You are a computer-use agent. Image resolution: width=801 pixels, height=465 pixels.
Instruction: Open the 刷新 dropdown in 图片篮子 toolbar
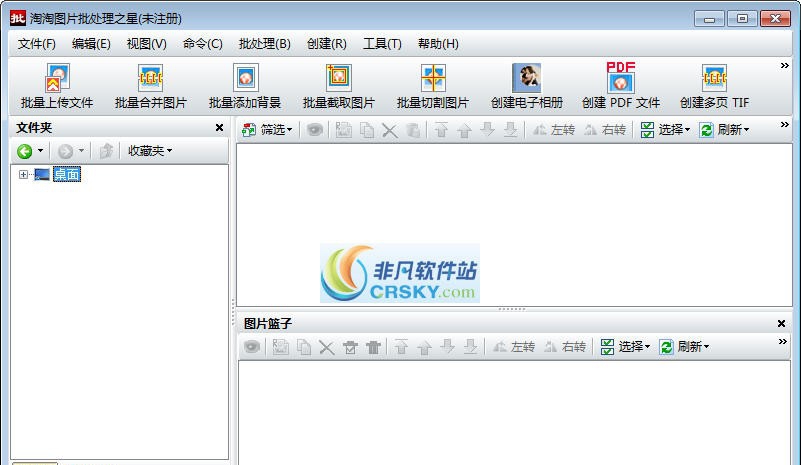click(685, 347)
